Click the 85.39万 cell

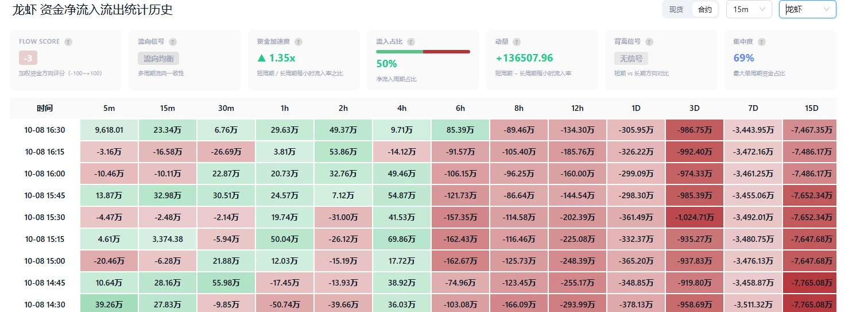pyautogui.click(x=460, y=130)
